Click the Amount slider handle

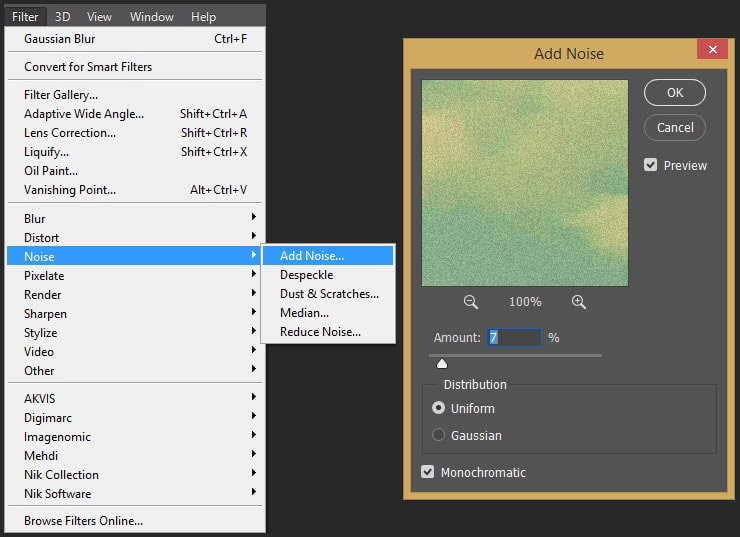click(x=442, y=363)
